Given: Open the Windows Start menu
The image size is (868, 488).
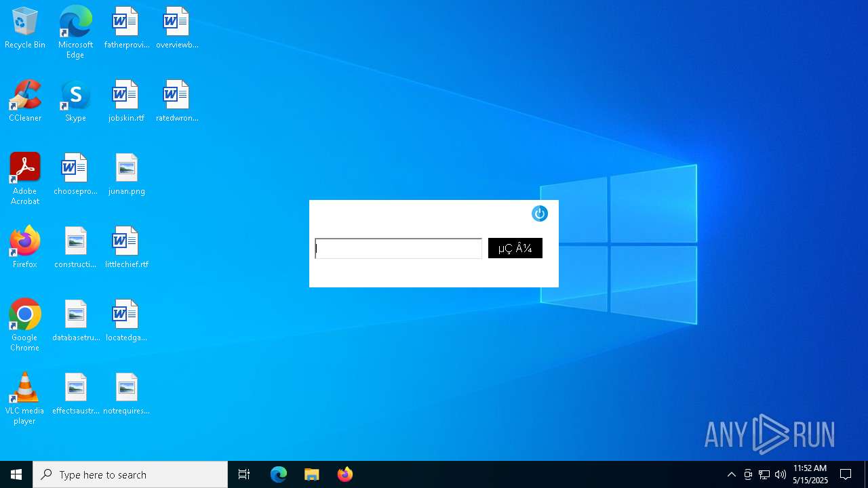Looking at the screenshot, I should point(16,474).
